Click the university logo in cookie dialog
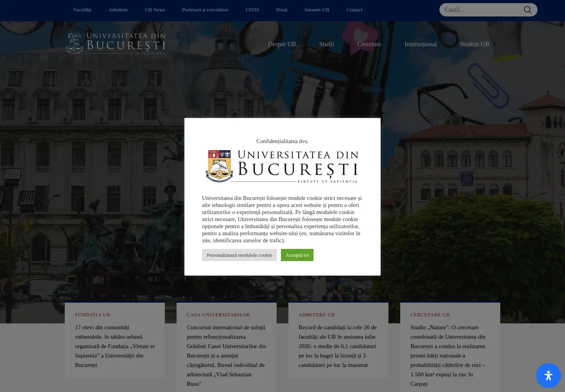Viewport: 565px width, 392px height. 282,166
